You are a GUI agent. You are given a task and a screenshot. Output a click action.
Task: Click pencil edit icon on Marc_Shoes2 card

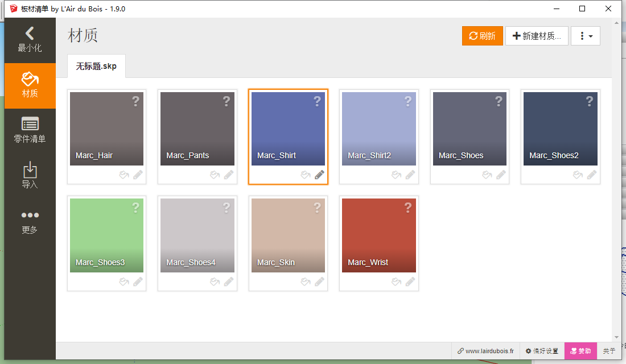(592, 175)
